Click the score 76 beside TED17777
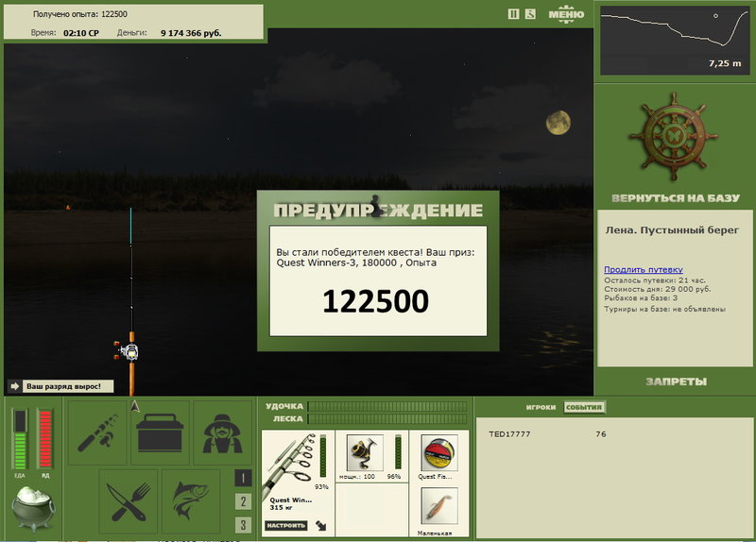 [601, 434]
